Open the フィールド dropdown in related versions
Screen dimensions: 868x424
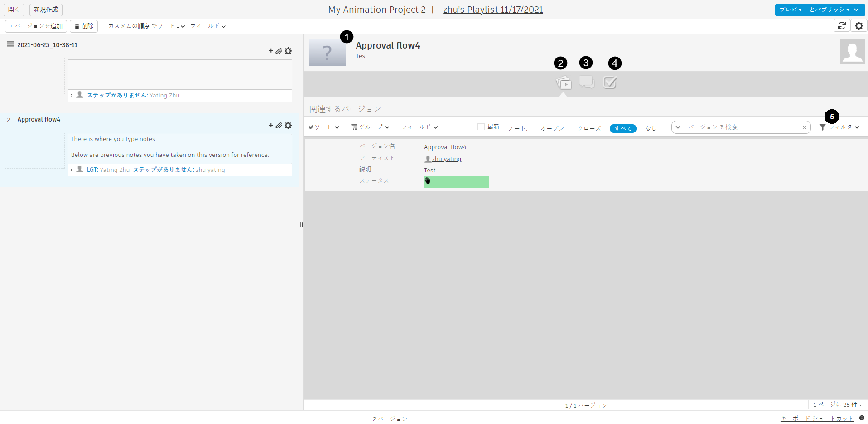pyautogui.click(x=420, y=127)
